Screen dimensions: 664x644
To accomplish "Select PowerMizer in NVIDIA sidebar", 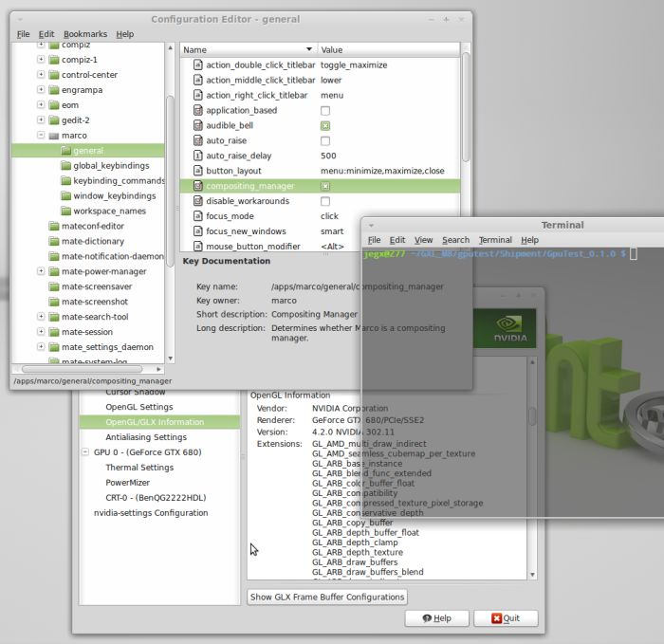I will tap(127, 483).
